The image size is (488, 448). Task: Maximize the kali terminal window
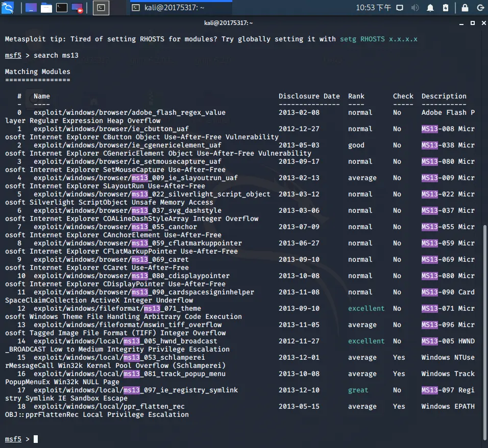click(x=473, y=23)
